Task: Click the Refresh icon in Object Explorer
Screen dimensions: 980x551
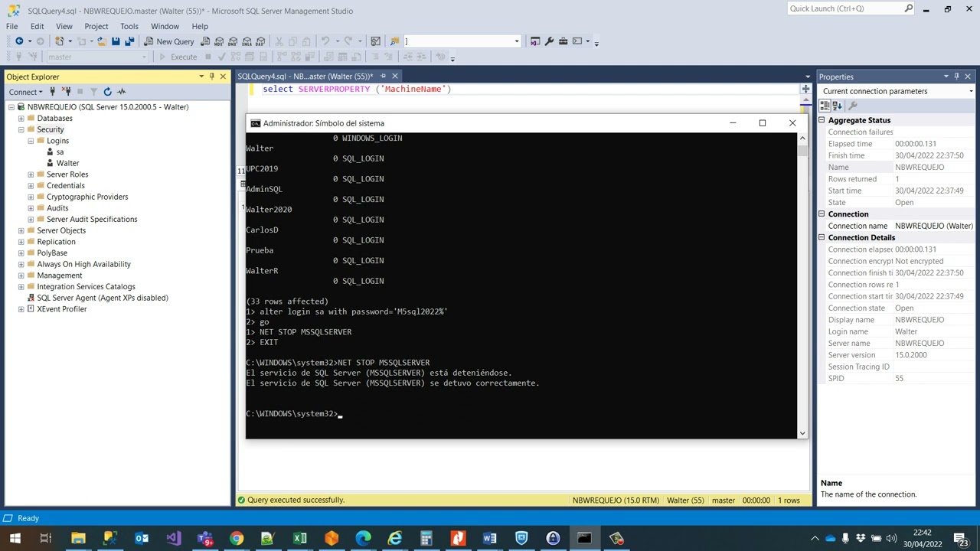Action: click(107, 92)
